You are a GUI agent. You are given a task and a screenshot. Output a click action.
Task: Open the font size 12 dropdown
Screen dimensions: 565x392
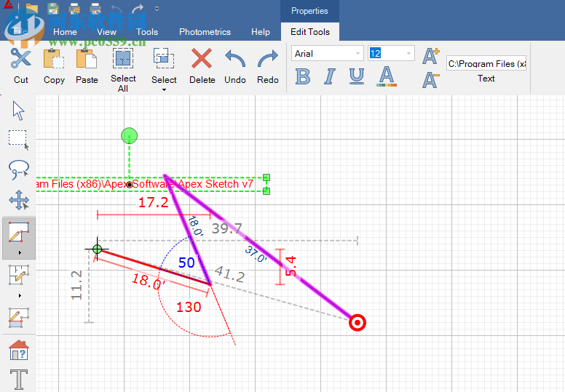[408, 54]
